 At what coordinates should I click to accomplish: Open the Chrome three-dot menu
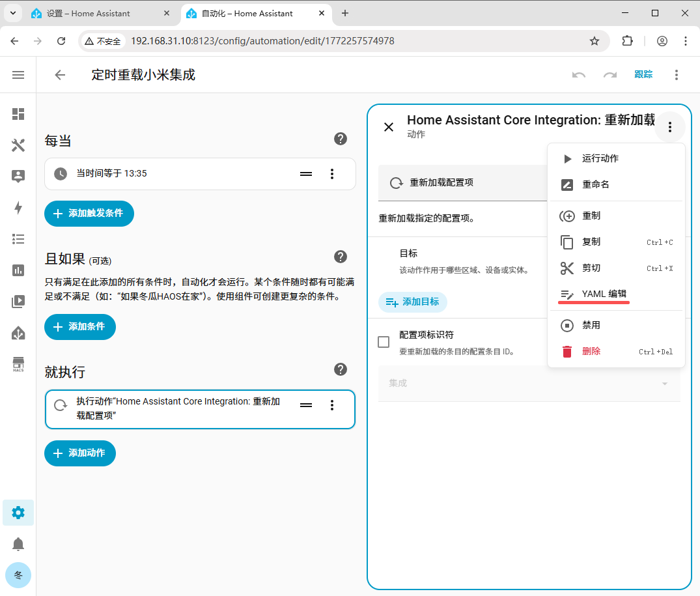pyautogui.click(x=685, y=41)
